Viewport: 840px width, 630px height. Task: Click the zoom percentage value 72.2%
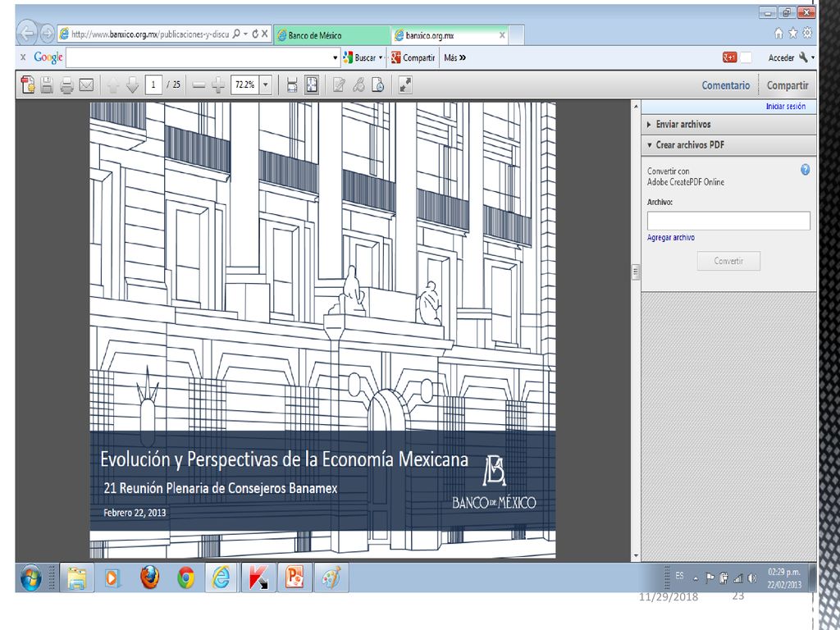tap(245, 84)
